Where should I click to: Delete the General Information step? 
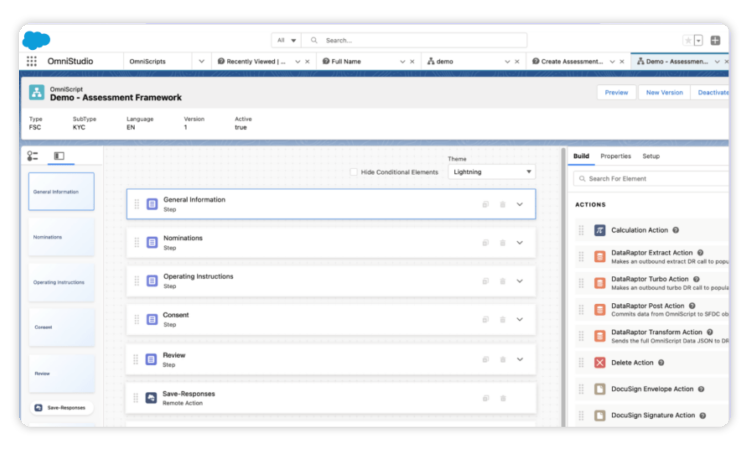pos(503,204)
